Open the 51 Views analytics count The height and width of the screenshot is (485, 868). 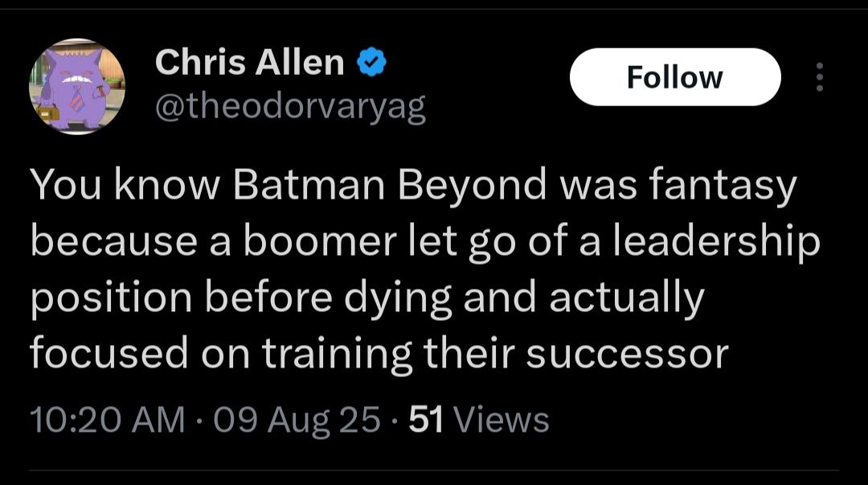coord(479,420)
